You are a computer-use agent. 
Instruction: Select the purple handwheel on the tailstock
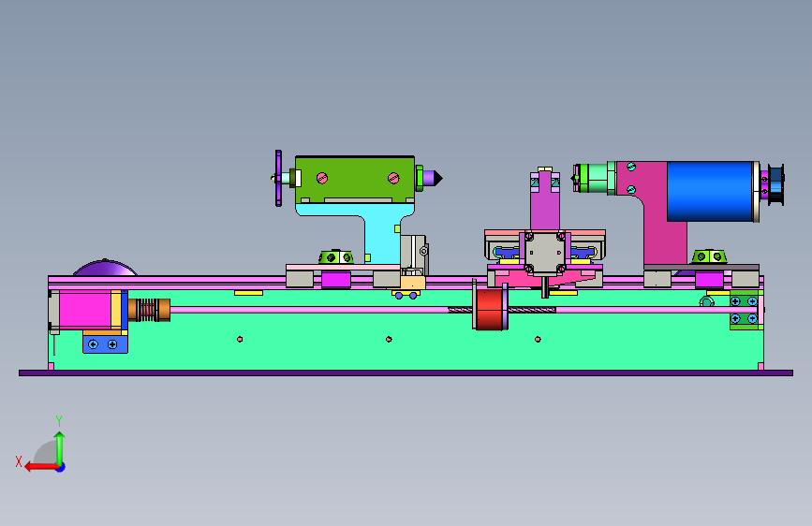pos(278,179)
